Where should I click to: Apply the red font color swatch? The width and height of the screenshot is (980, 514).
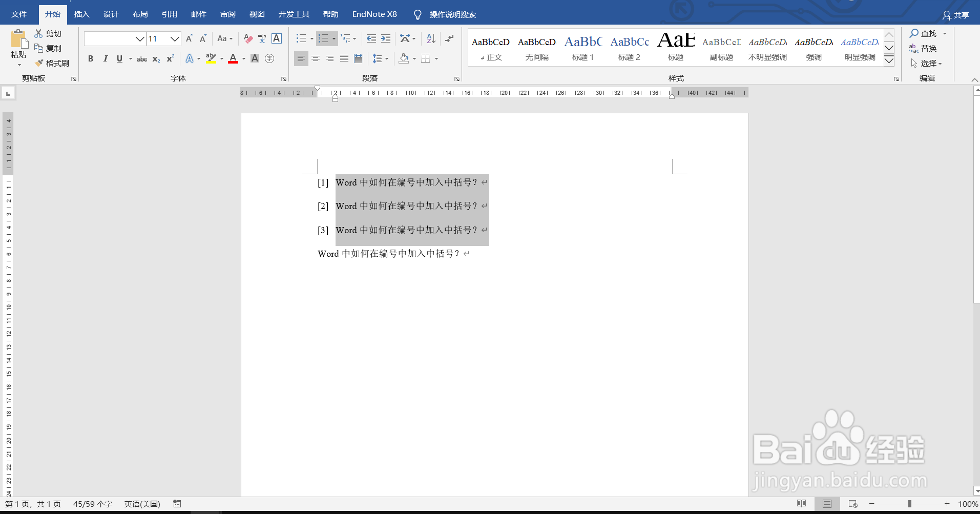pos(233,58)
